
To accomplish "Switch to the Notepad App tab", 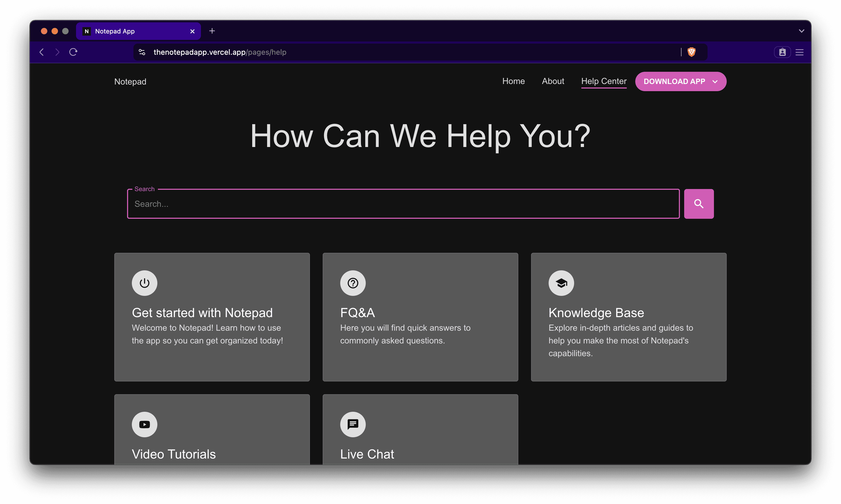I will 138,31.
